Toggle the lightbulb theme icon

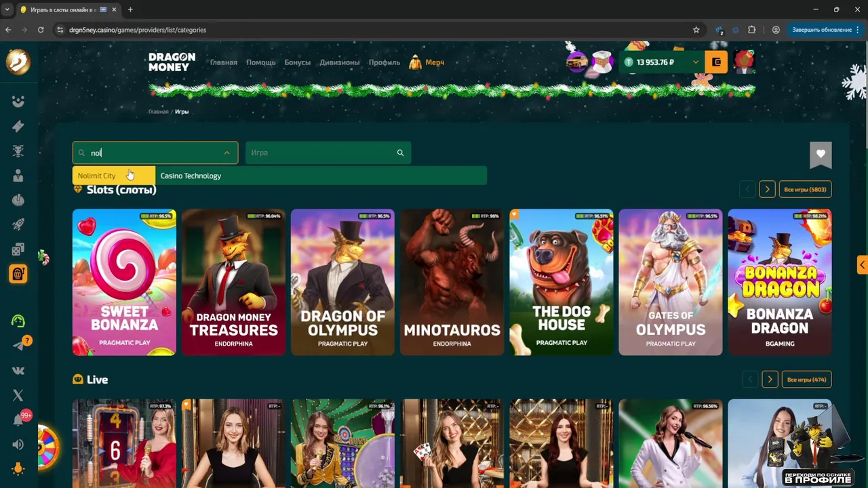18,469
